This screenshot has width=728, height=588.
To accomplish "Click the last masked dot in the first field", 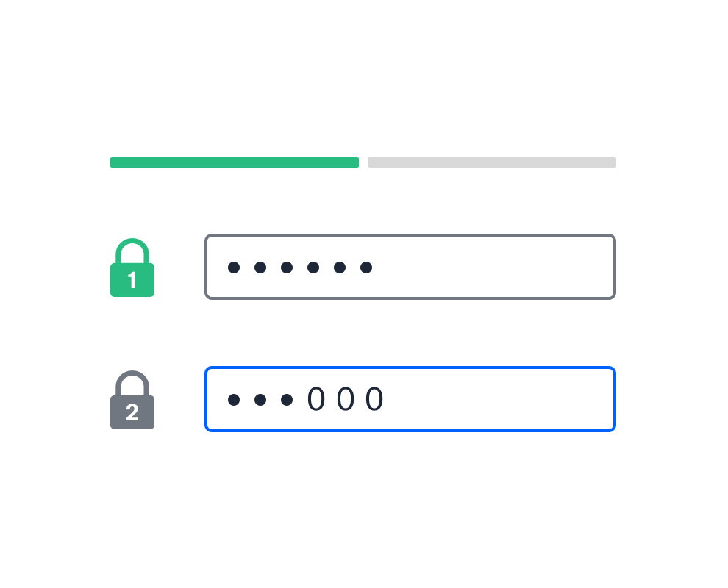I will pos(366,268).
